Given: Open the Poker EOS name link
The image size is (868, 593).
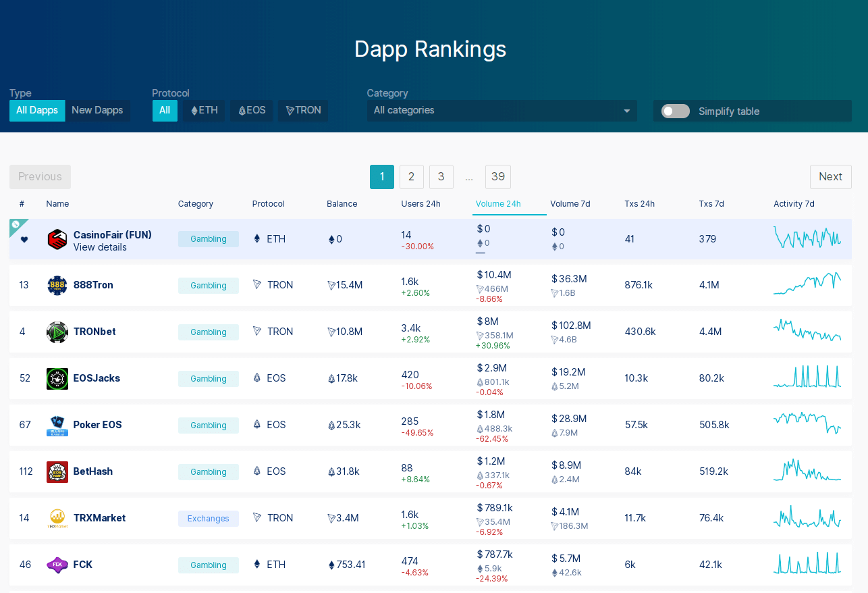Looking at the screenshot, I should [x=98, y=425].
